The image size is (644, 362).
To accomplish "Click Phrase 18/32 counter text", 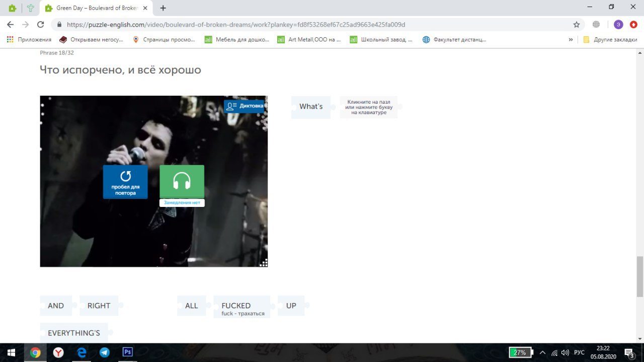I will pos(57,52).
